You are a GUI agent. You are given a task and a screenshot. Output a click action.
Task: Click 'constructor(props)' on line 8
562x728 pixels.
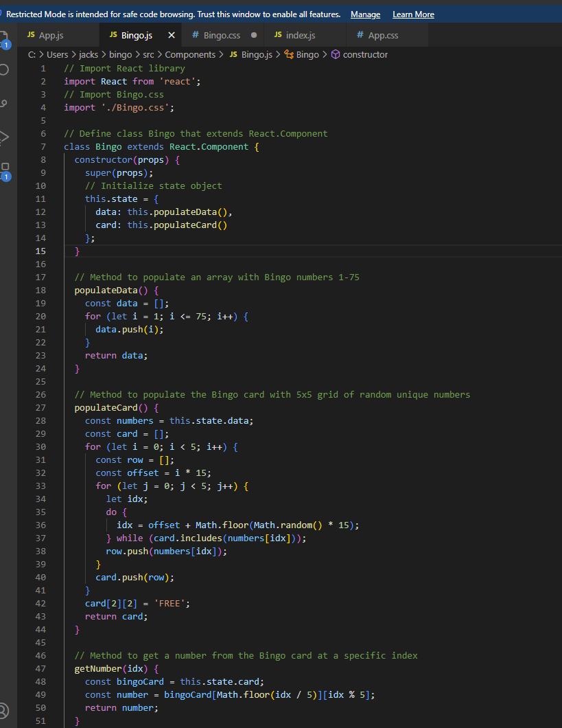point(122,159)
